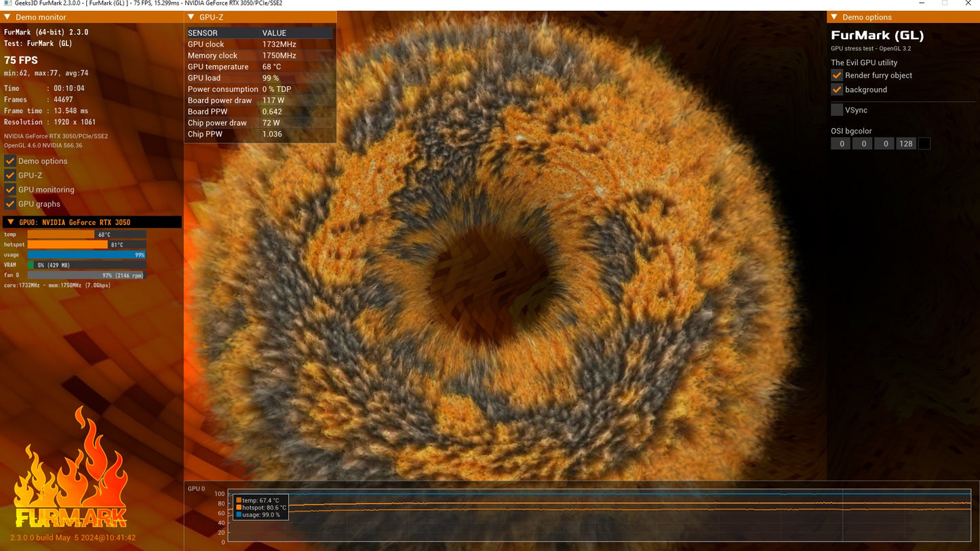Image resolution: width=980 pixels, height=551 pixels.
Task: Click the GPU 0 graph label
Action: coord(196,489)
